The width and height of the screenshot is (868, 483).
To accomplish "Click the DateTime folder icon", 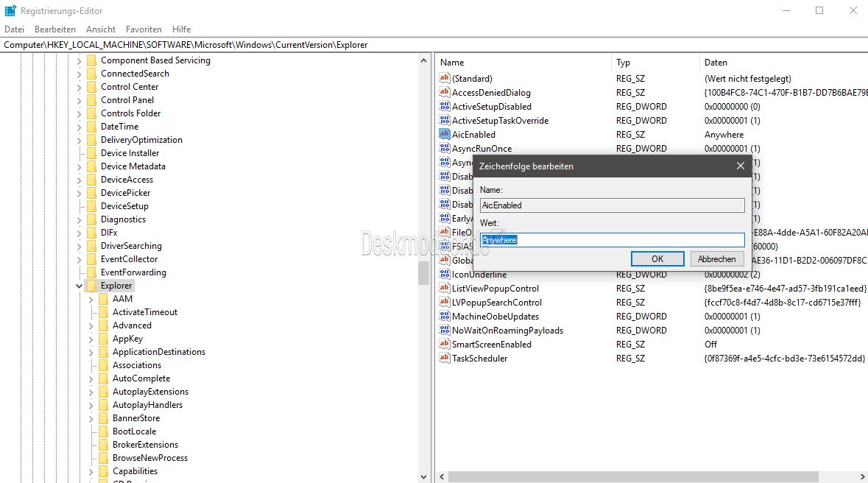I will [x=91, y=127].
